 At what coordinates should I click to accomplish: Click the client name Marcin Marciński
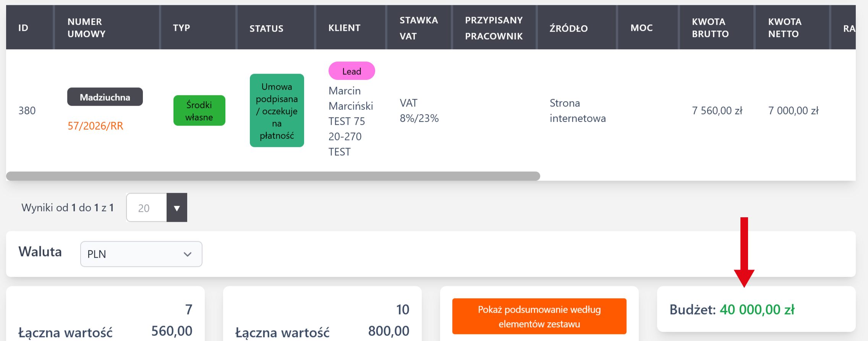[x=350, y=99]
